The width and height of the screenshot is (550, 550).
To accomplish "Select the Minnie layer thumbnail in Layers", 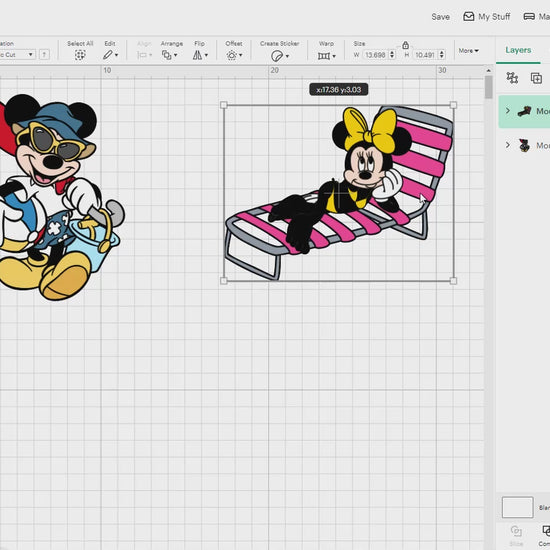I will 524,112.
